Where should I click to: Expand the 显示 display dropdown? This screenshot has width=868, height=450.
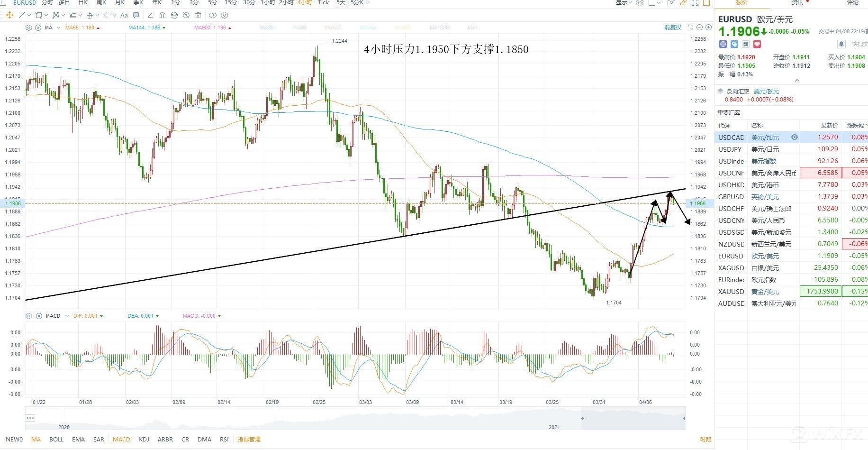(624, 3)
